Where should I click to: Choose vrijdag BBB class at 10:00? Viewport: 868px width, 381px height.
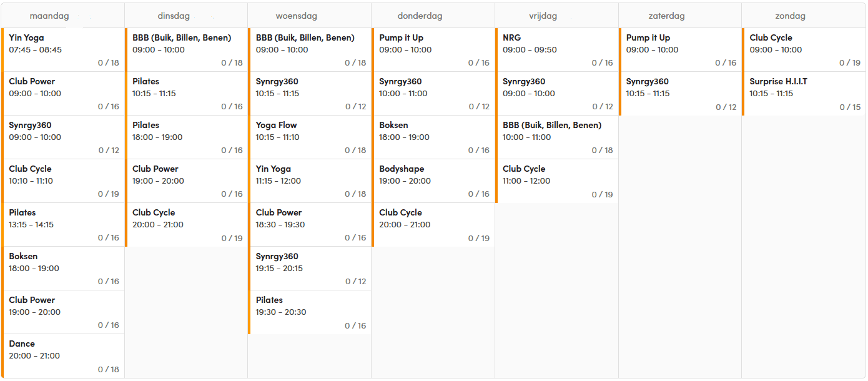[558, 137]
